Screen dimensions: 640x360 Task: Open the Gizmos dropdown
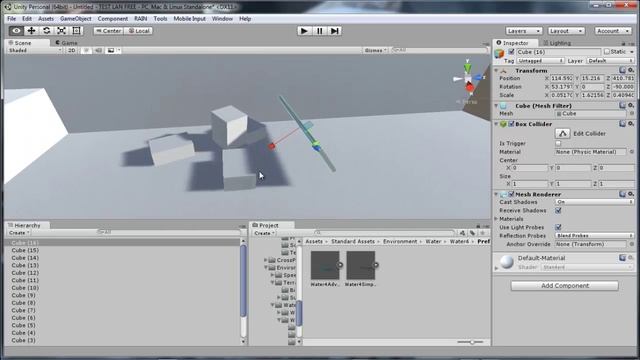click(376, 50)
